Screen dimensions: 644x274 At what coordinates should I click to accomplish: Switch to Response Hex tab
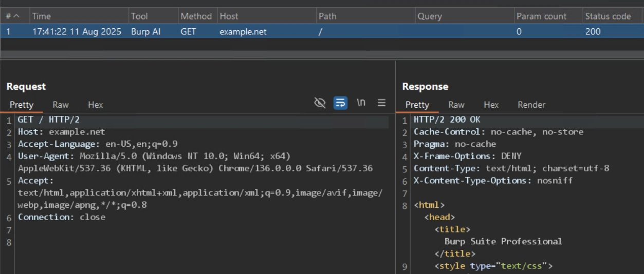tap(491, 105)
